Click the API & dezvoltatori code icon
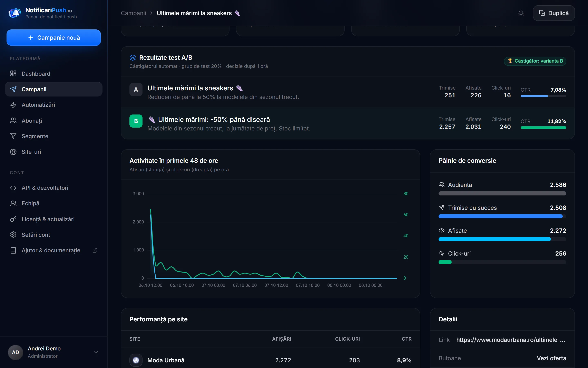 (x=13, y=188)
